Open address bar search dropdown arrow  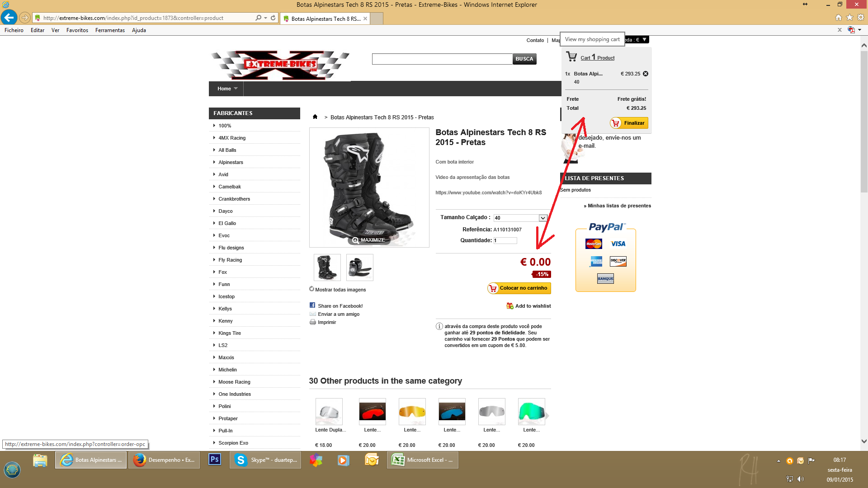(x=265, y=18)
